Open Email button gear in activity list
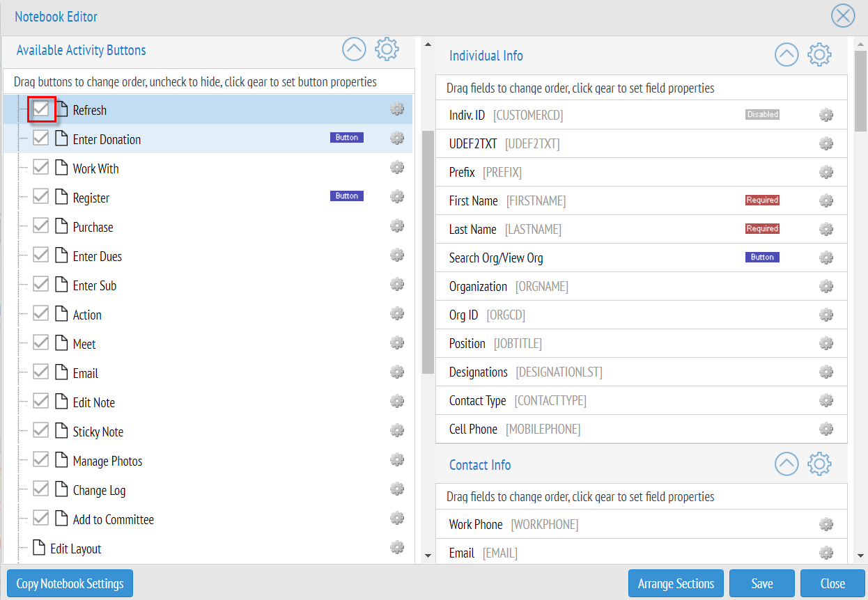 coord(397,372)
